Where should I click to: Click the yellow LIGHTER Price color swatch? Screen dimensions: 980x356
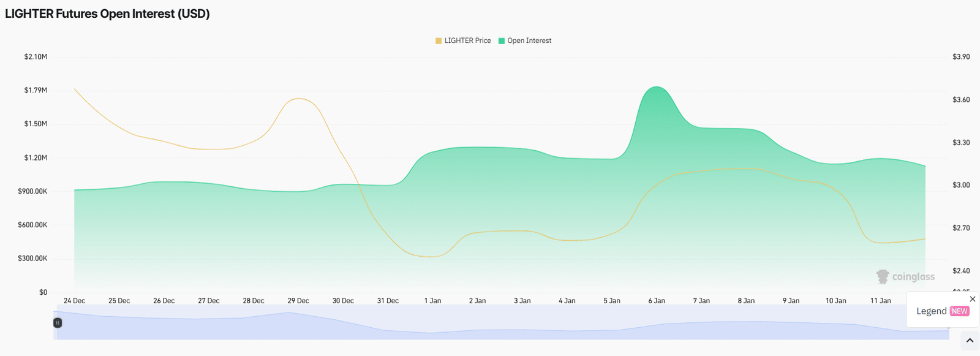coord(439,41)
